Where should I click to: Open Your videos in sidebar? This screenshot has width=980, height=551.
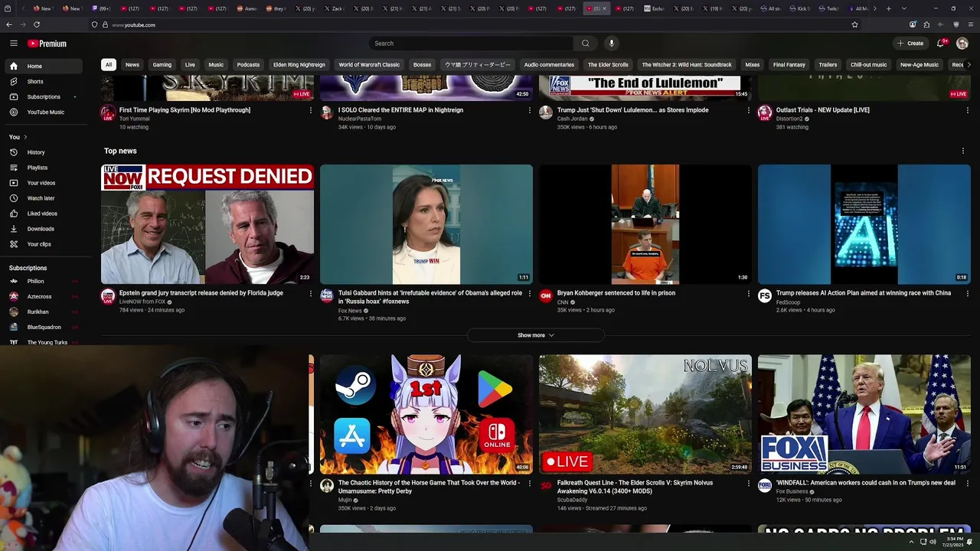tap(43, 183)
